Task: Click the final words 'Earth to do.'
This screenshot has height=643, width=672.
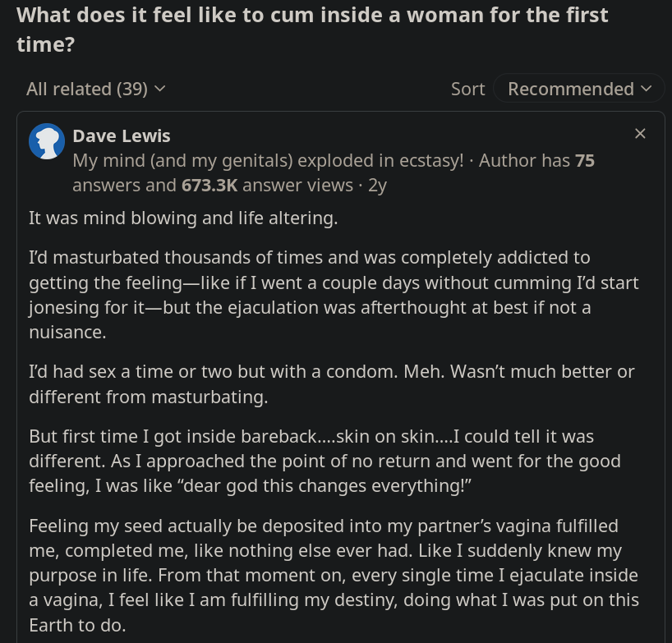Action: pyautogui.click(x=77, y=625)
